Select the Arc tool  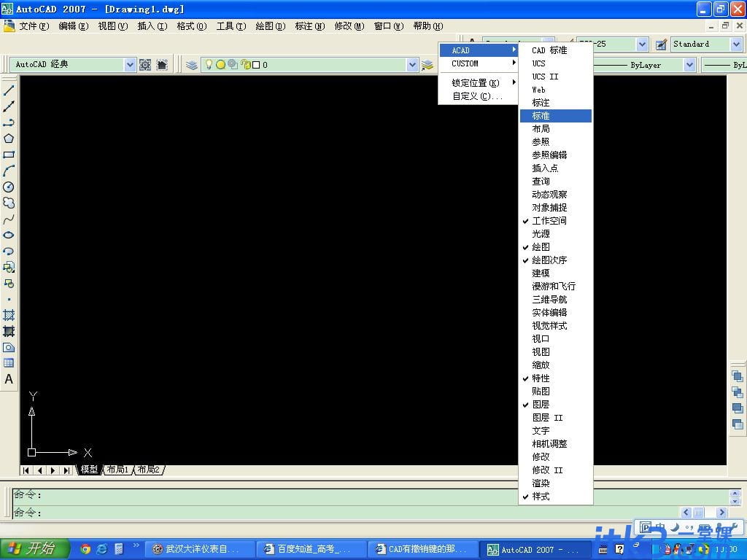pyautogui.click(x=9, y=171)
